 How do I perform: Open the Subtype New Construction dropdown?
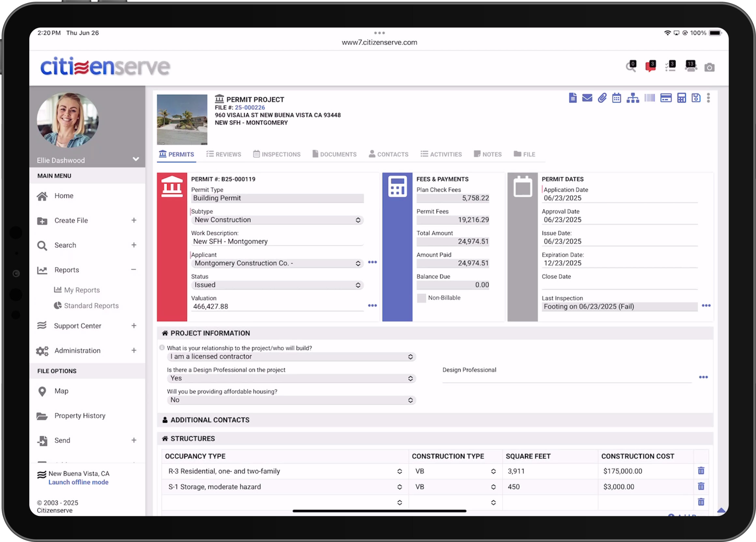click(x=277, y=220)
